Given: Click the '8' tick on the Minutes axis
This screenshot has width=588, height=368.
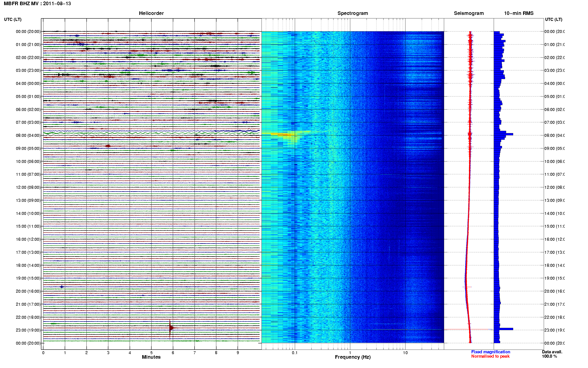Looking at the screenshot, I should coord(216,353).
